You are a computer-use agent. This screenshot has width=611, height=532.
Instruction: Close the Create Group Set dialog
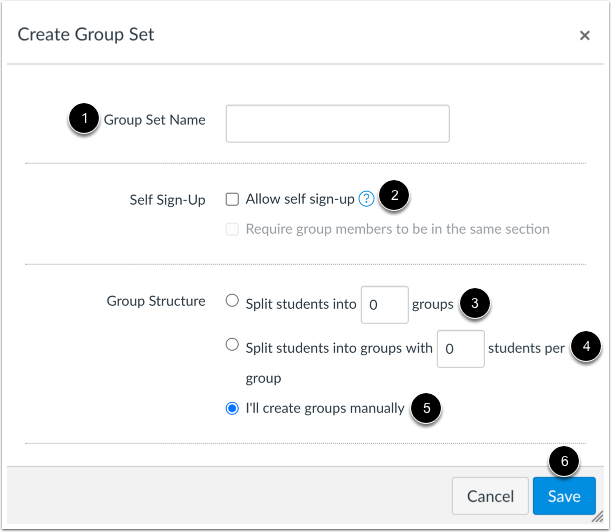[585, 35]
